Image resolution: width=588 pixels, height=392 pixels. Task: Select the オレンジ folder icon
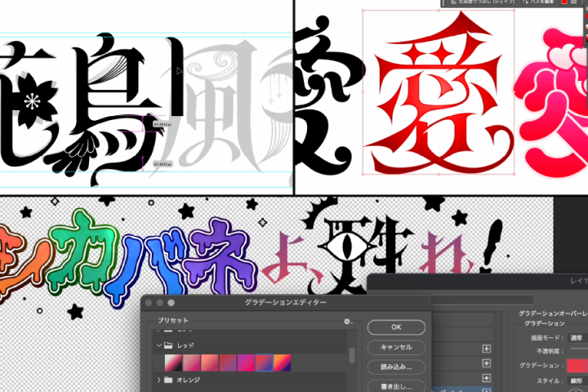click(168, 380)
